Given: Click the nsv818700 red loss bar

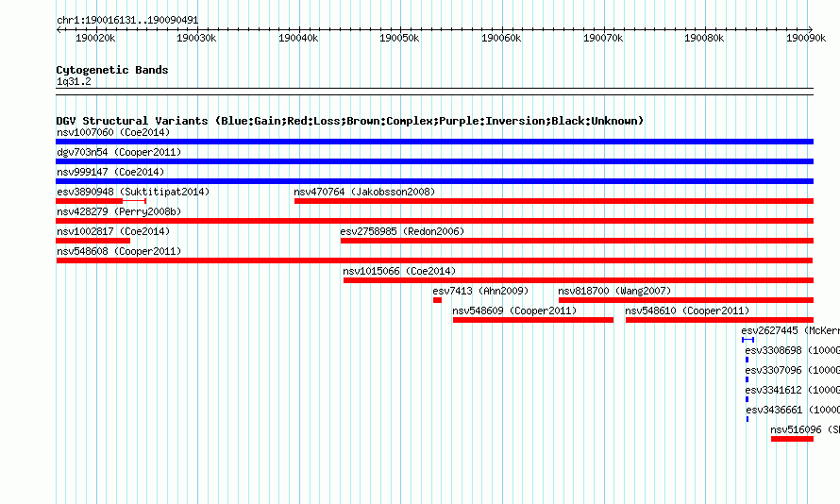Looking at the screenshot, I should coord(686,300).
